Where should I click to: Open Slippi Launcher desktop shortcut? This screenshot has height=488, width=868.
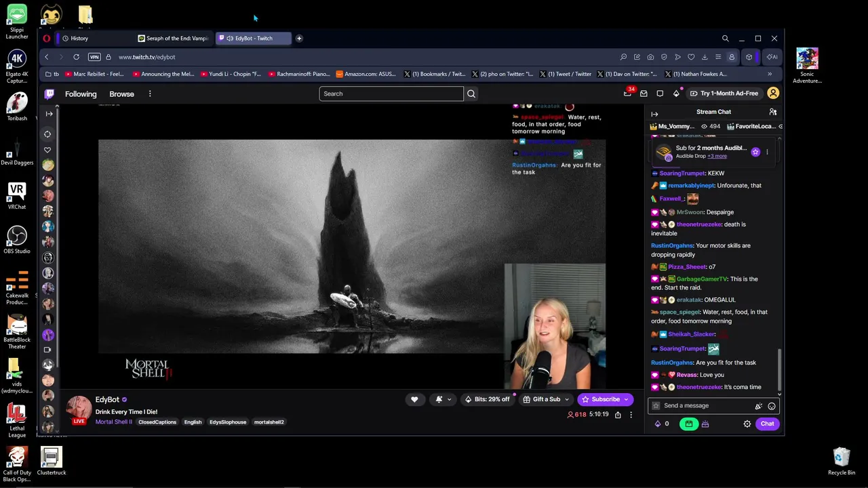17,22
